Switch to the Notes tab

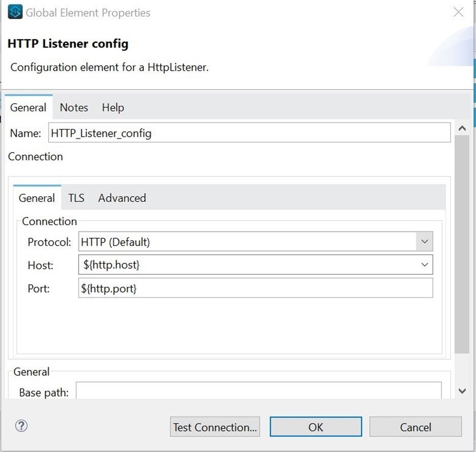click(74, 107)
